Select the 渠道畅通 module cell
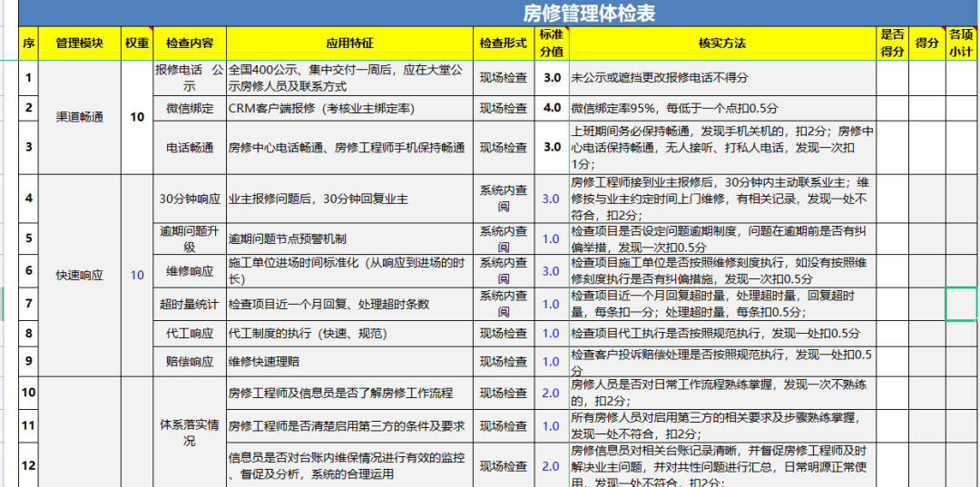This screenshot has height=487, width=980. [79, 117]
